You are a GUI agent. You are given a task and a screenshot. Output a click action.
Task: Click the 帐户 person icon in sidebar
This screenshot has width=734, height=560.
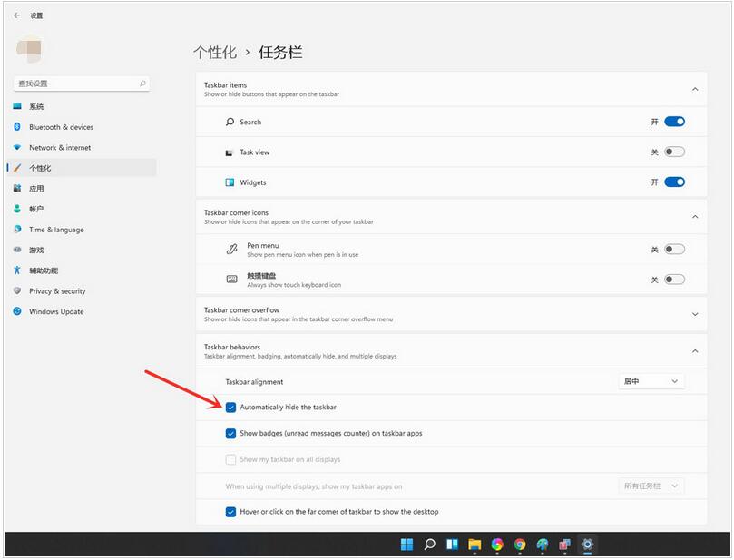point(17,209)
